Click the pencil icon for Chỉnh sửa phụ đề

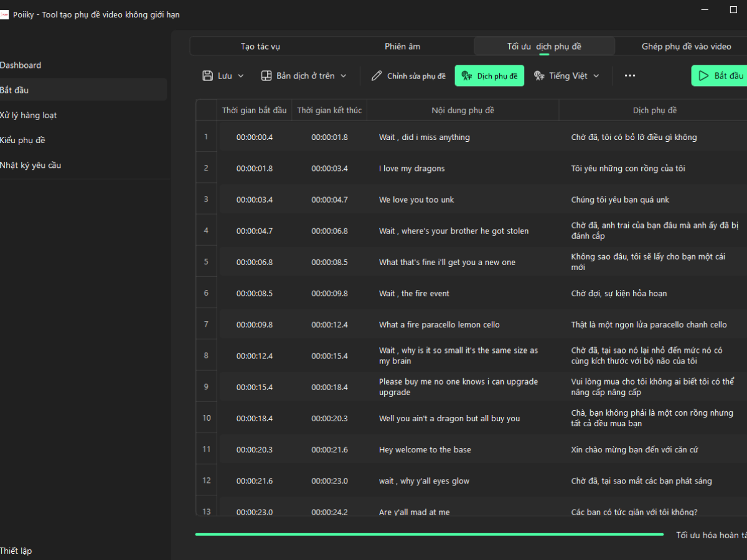click(x=377, y=76)
